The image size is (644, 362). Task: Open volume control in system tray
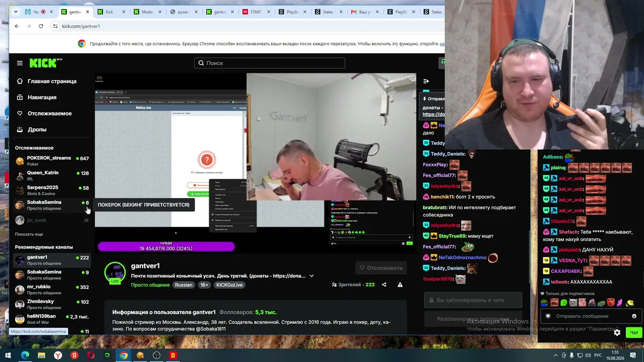point(589,355)
